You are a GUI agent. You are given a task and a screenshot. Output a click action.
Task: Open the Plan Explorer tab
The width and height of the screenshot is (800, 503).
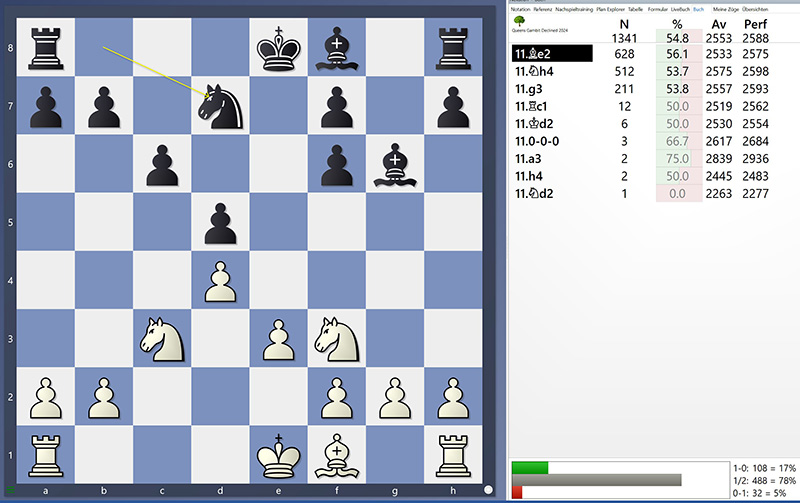pos(609,8)
